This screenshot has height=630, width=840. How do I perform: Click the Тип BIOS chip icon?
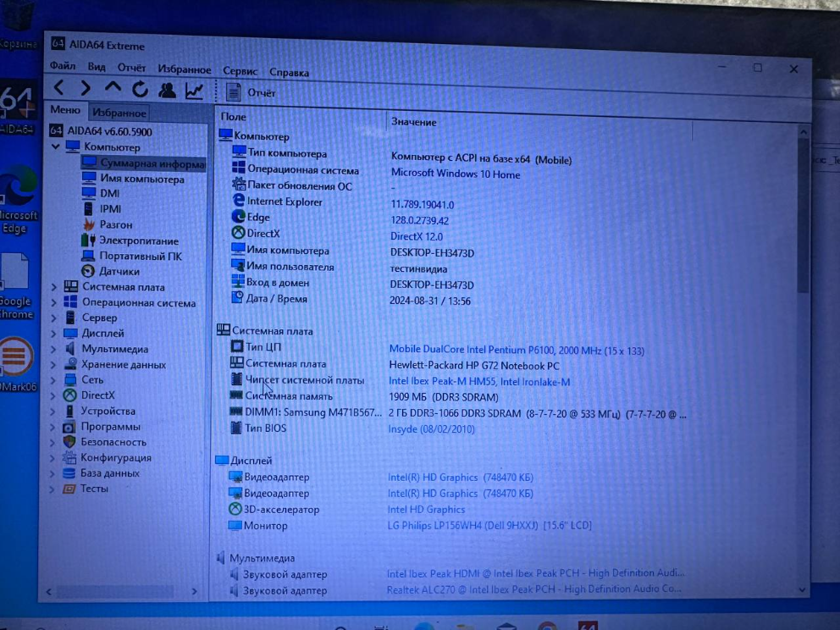click(235, 428)
